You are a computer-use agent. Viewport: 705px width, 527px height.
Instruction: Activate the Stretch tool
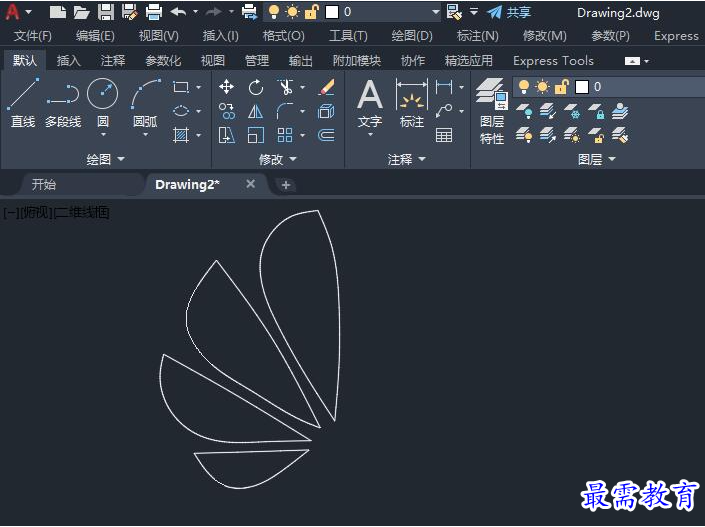tap(226, 135)
